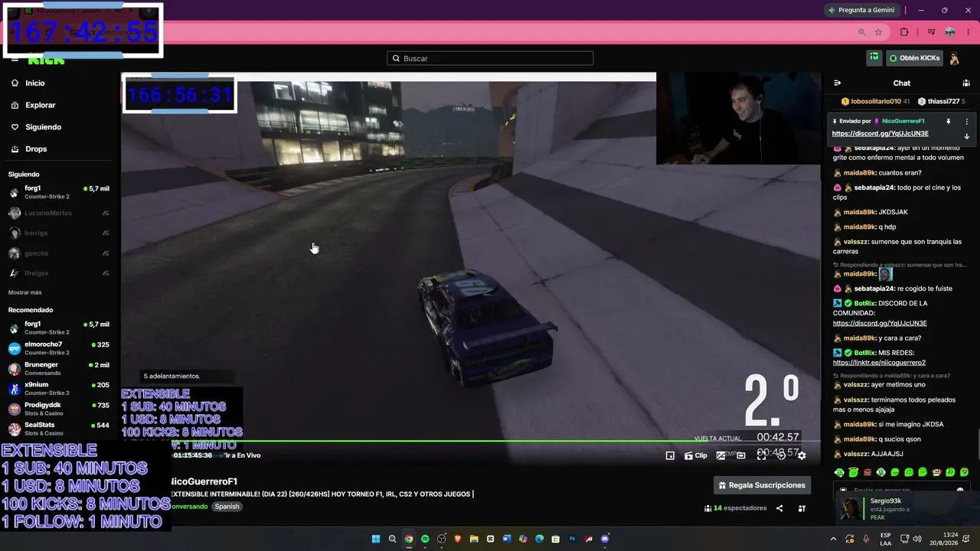Open SealStats recommended channel

pos(60,429)
